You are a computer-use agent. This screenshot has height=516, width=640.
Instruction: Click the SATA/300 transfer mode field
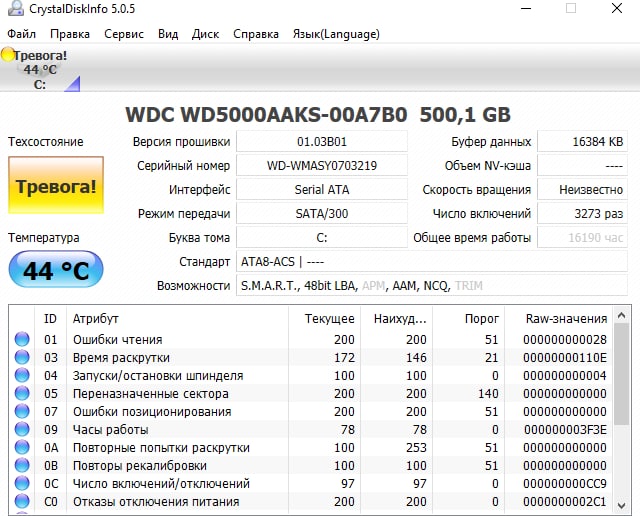(x=322, y=214)
